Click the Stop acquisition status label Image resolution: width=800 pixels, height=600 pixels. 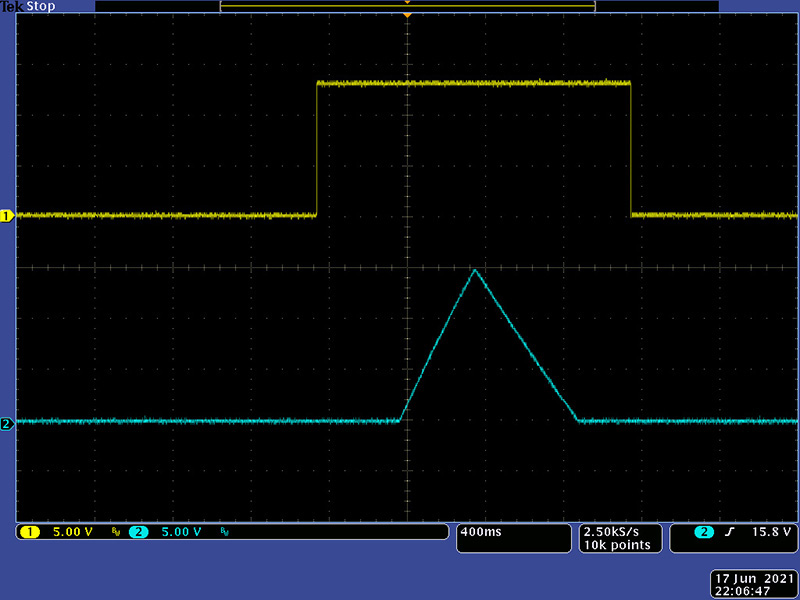point(40,7)
